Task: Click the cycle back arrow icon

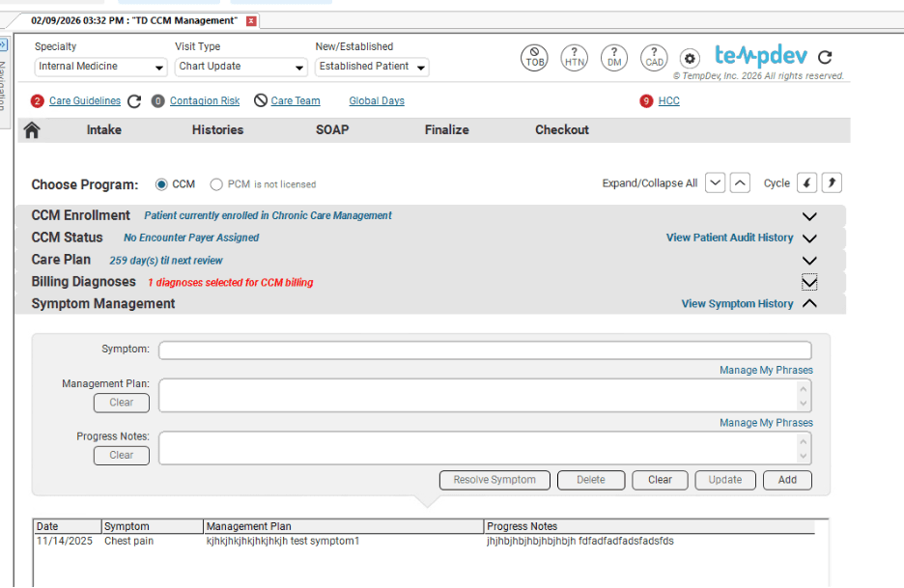Action: coord(806,183)
